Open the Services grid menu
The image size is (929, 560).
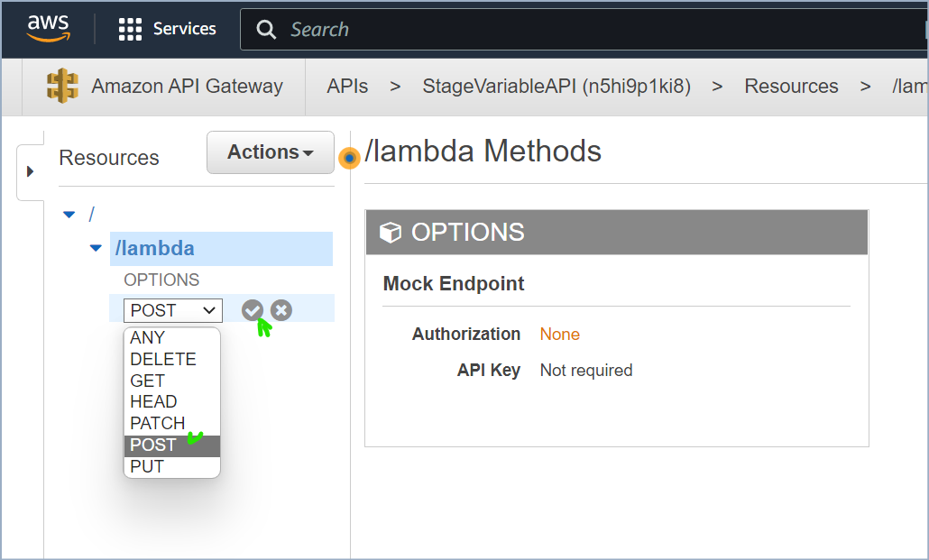[x=131, y=30]
